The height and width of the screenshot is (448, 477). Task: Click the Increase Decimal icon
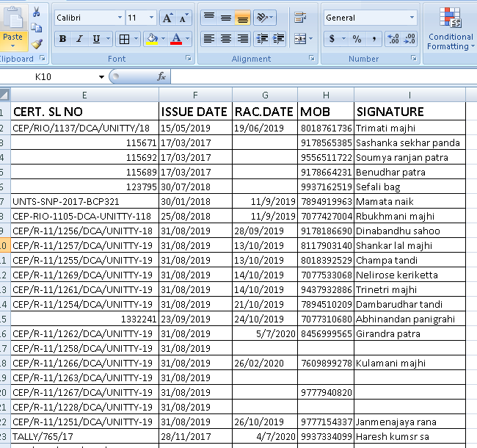[393, 39]
